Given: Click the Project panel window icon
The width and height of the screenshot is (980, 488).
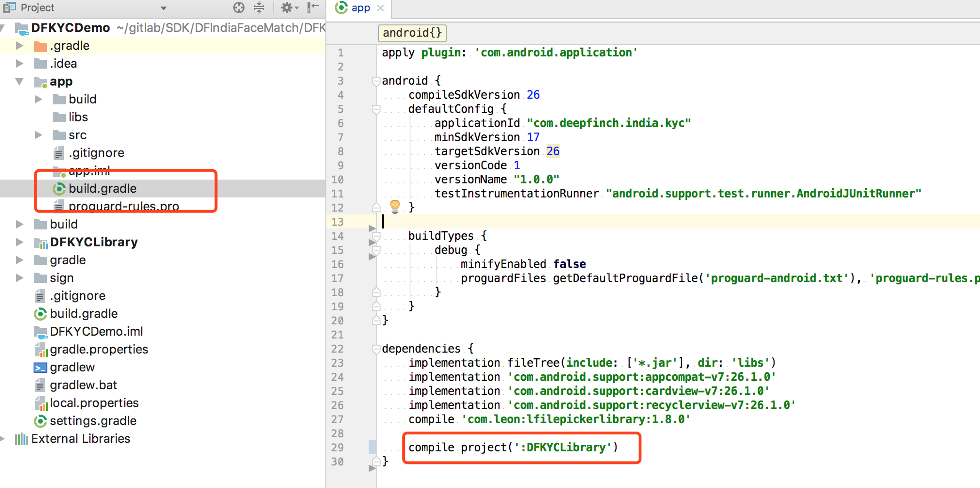Looking at the screenshot, I should click(9, 7).
